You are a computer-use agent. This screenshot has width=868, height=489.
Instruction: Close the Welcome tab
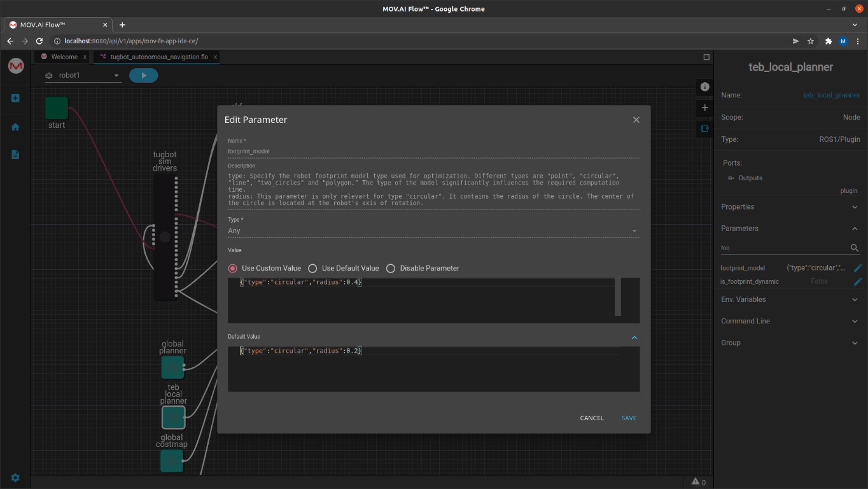coord(85,57)
